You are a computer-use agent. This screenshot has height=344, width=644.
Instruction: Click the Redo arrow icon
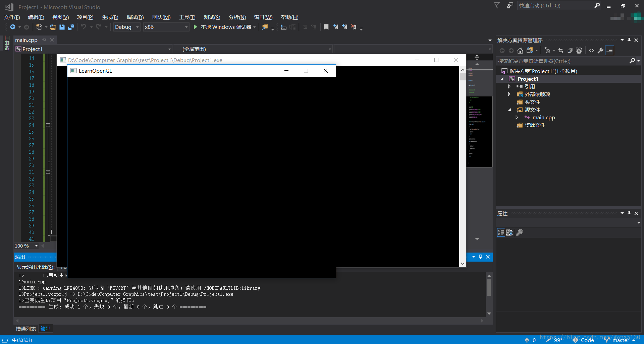tap(98, 27)
